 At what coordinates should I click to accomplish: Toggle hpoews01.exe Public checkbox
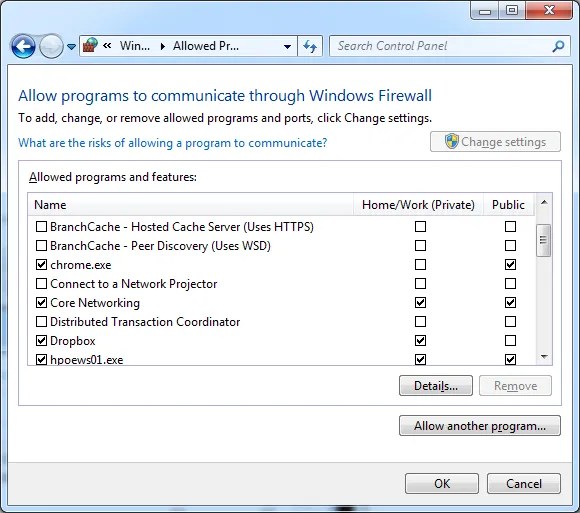tap(510, 360)
